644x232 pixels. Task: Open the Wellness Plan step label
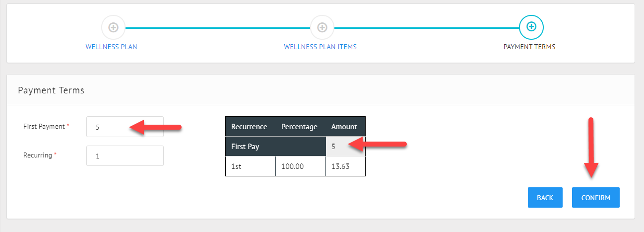[x=111, y=47]
